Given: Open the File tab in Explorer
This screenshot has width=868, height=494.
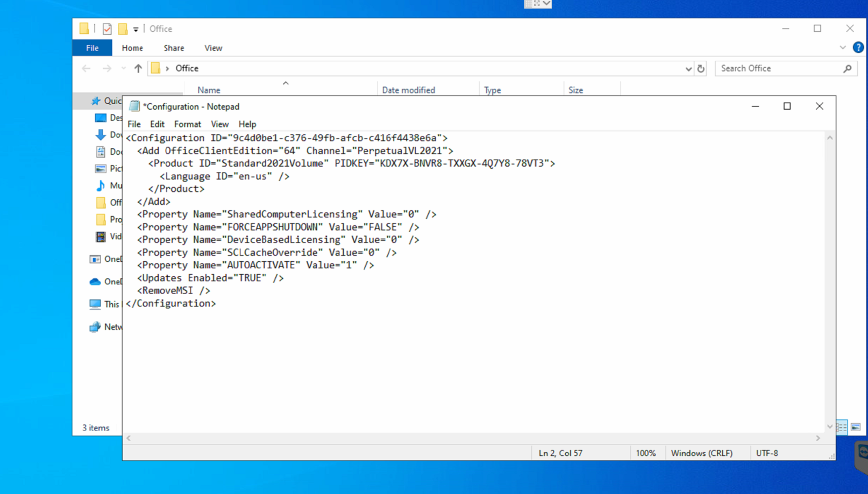Looking at the screenshot, I should (93, 48).
